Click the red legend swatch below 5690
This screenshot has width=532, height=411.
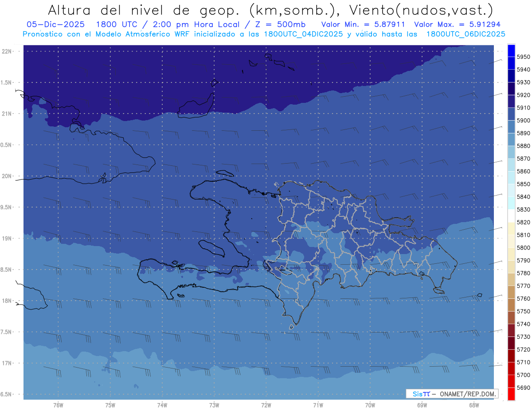(x=511, y=394)
